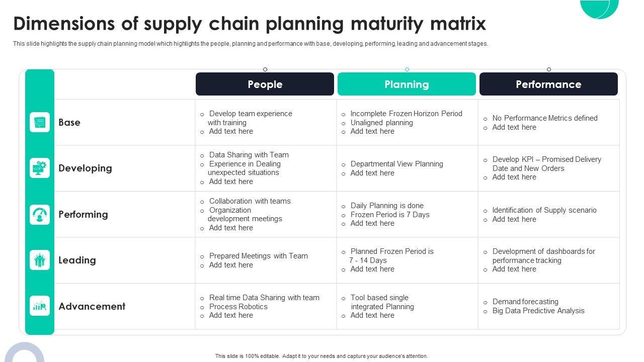644x362 pixels.
Task: Click the small circle marker above People
Action: tap(265, 69)
